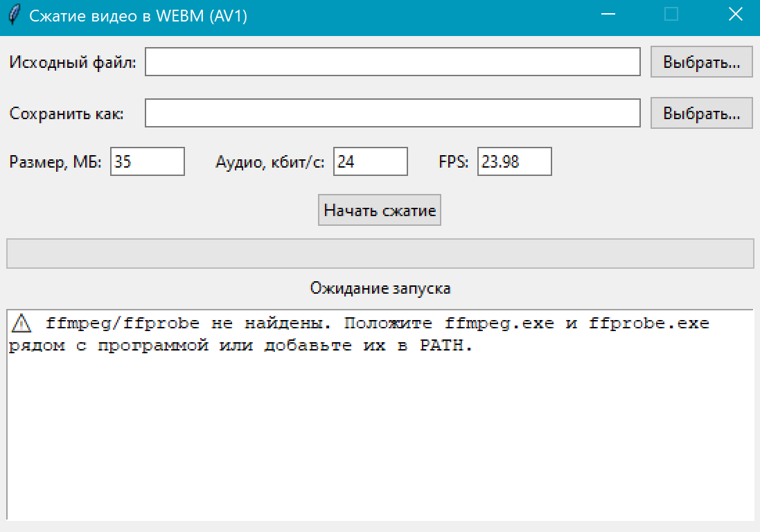Click the FPS field showing 23.98
This screenshot has height=532, width=760.
pyautogui.click(x=514, y=161)
